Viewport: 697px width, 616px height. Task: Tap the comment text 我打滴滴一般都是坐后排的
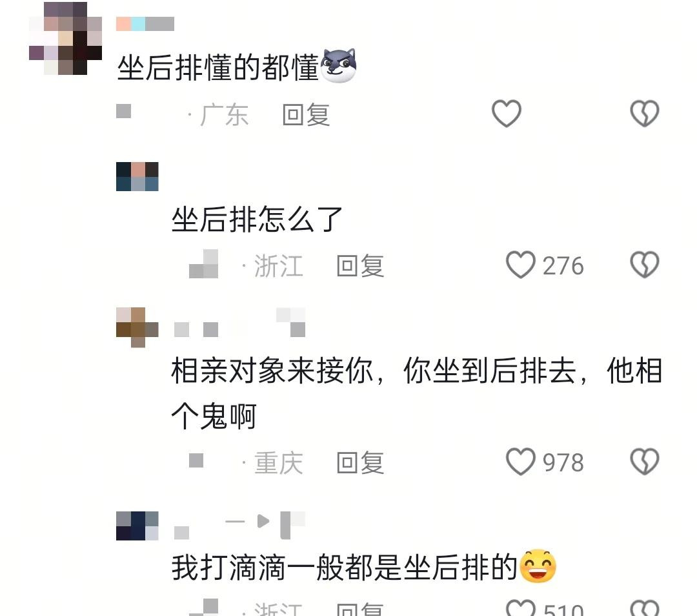[x=344, y=567]
